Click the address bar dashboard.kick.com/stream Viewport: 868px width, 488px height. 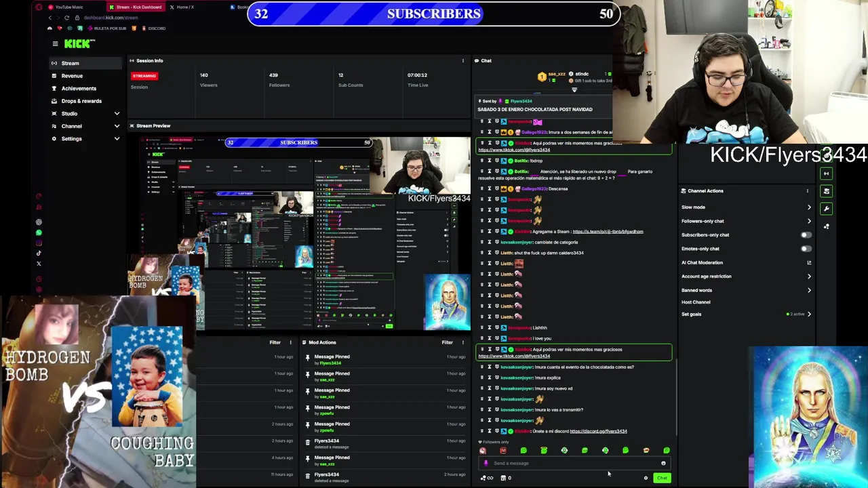tap(111, 18)
